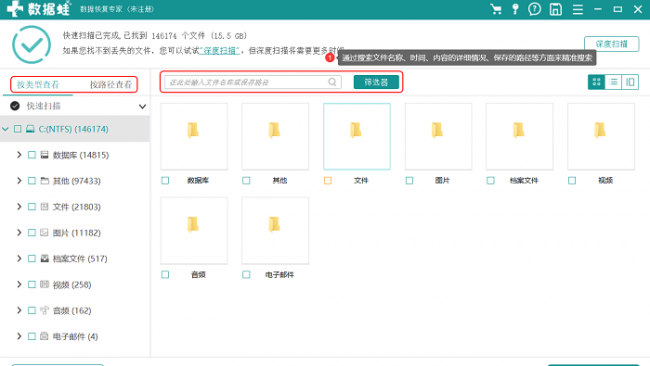The image size is (650, 366).
Task: Click the 文件 document tree icon
Action: pos(44,206)
